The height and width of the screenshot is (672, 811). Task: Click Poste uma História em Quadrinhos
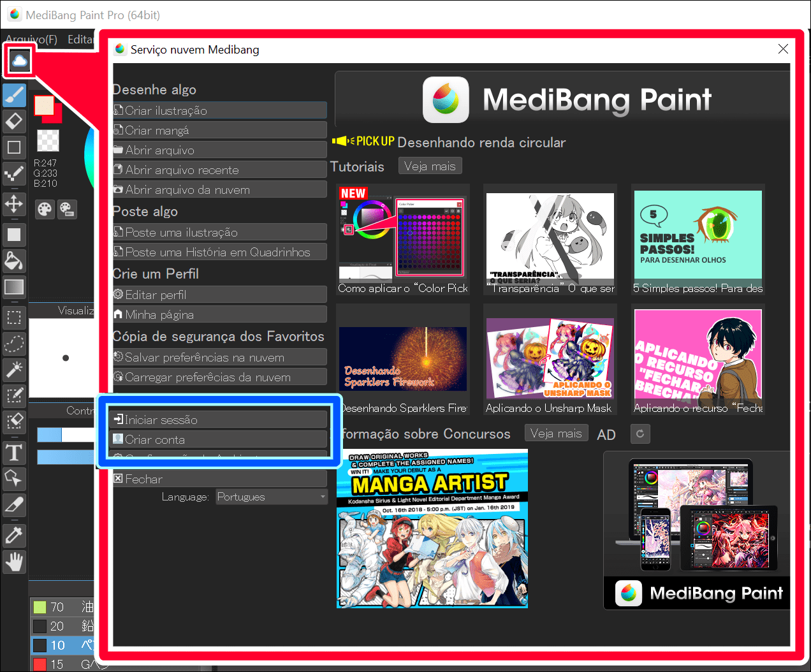[220, 252]
